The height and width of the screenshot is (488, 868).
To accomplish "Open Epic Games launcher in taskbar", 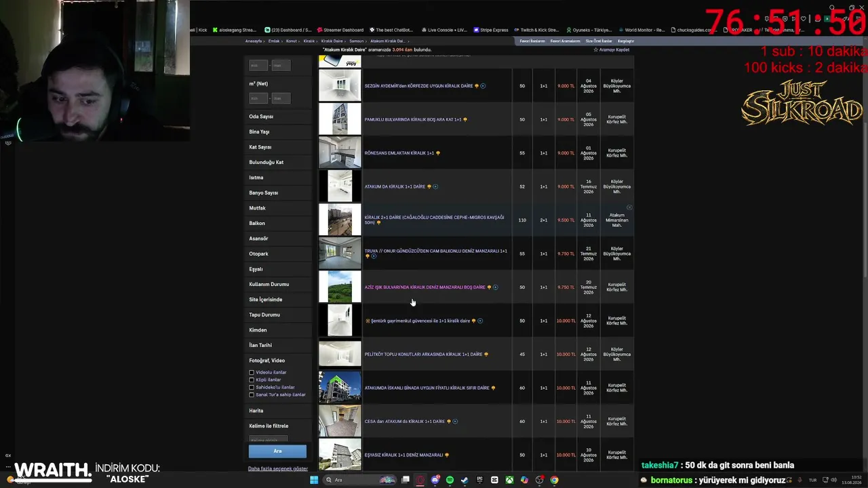I will coord(479,480).
